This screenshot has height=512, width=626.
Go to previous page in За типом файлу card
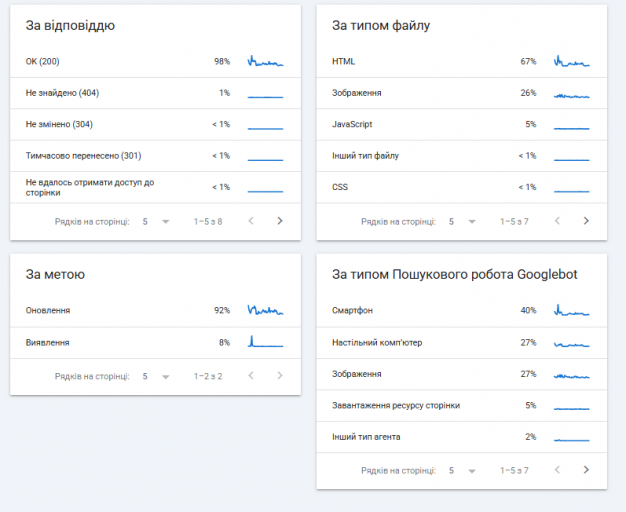(x=557, y=221)
